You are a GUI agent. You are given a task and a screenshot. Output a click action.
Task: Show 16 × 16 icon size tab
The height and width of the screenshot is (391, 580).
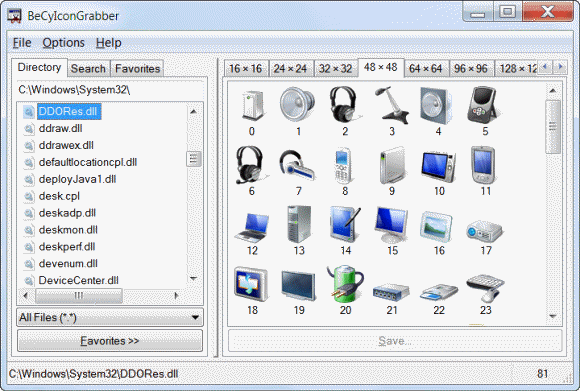(246, 68)
